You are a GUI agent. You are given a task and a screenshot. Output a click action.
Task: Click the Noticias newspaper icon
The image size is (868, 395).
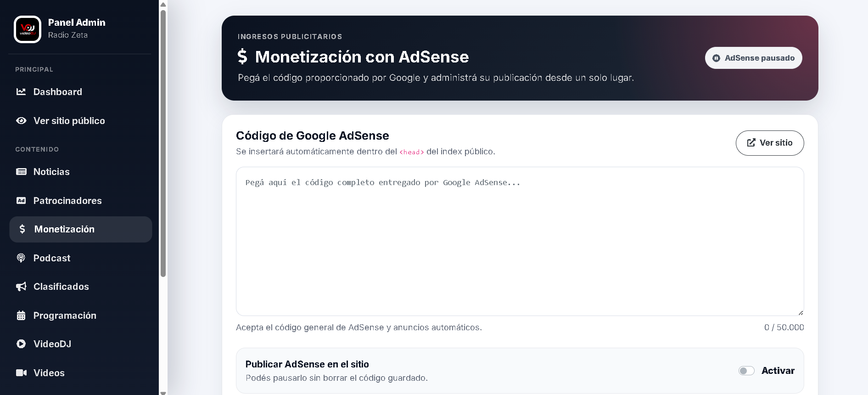pos(21,172)
